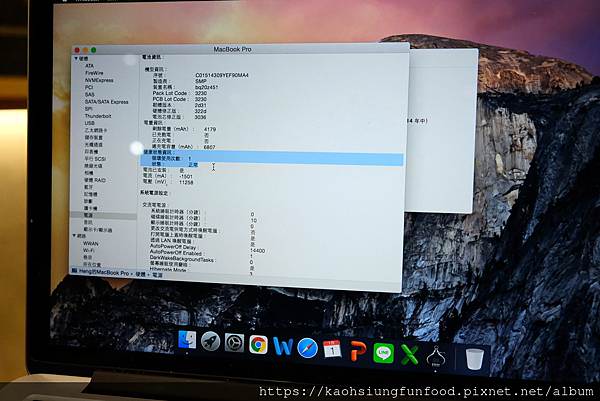
Task: Click device name value bq20z451
Action: click(x=207, y=87)
